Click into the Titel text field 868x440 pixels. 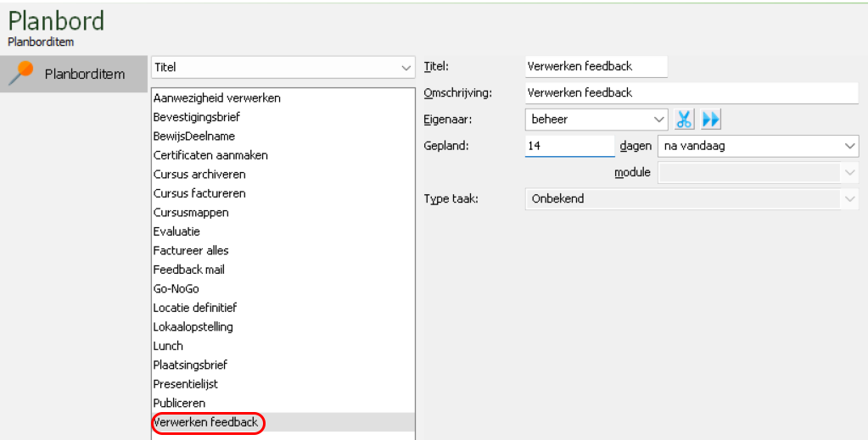click(596, 66)
